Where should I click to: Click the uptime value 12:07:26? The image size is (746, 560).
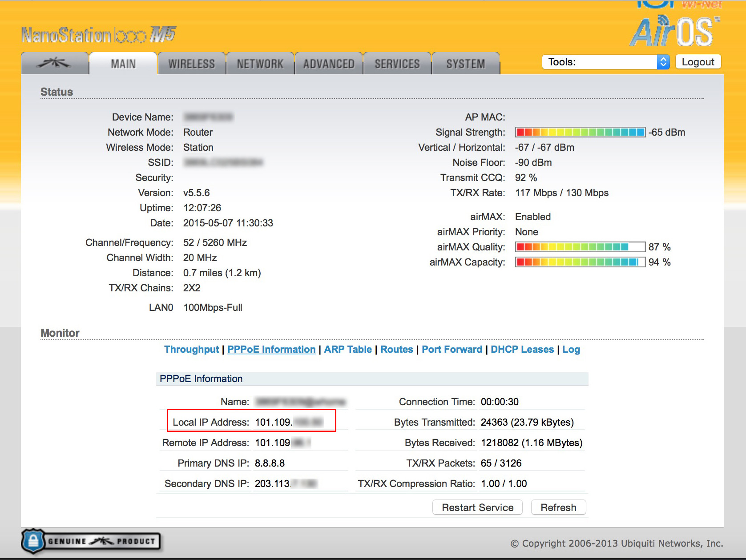(x=202, y=208)
